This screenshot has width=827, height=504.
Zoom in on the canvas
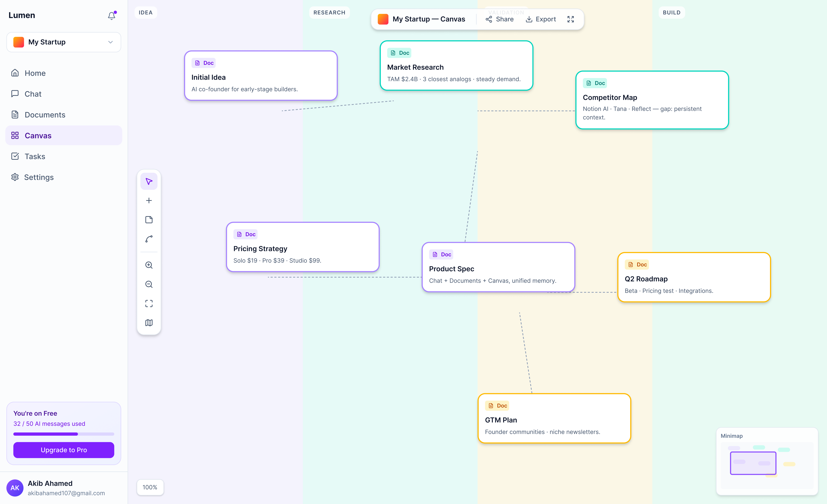click(x=149, y=265)
